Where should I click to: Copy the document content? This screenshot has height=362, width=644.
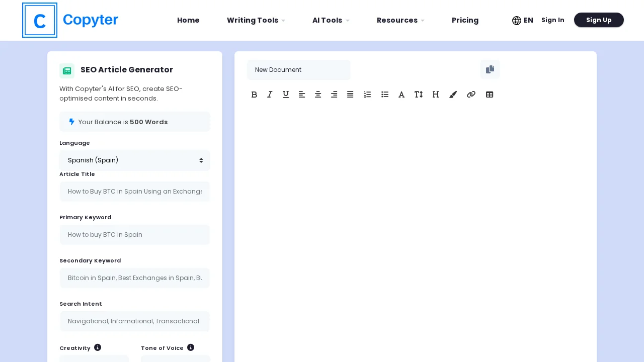point(490,69)
